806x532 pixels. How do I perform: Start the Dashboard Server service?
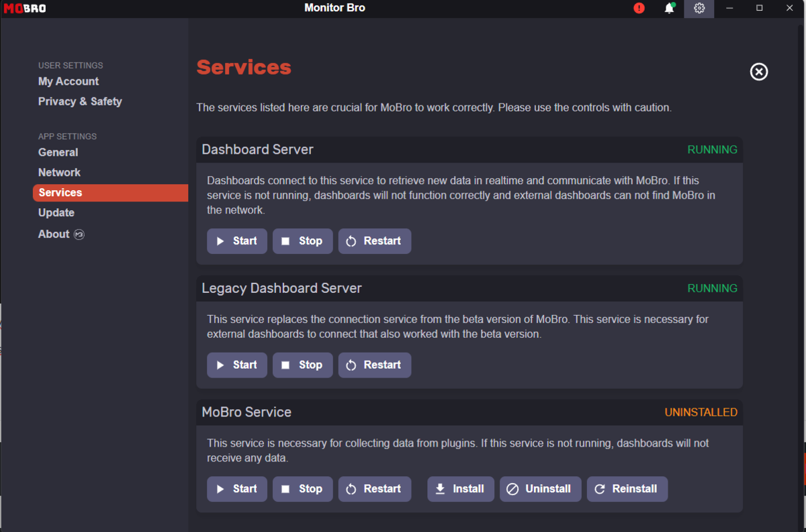point(237,241)
